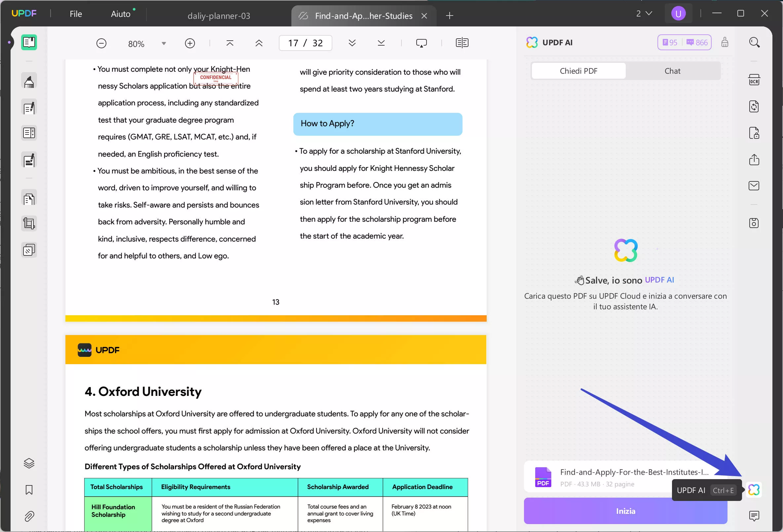Show the Layers panel
This screenshot has width=783, height=532.
[29, 463]
